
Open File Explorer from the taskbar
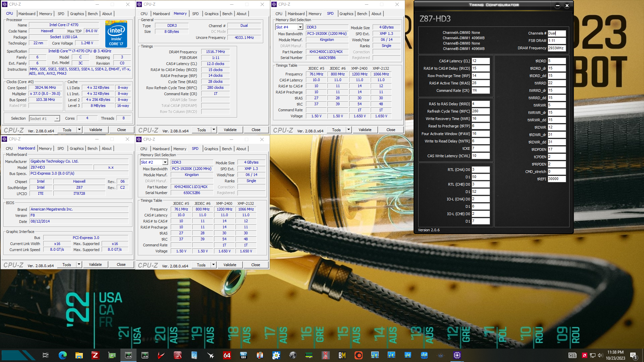[79, 355]
